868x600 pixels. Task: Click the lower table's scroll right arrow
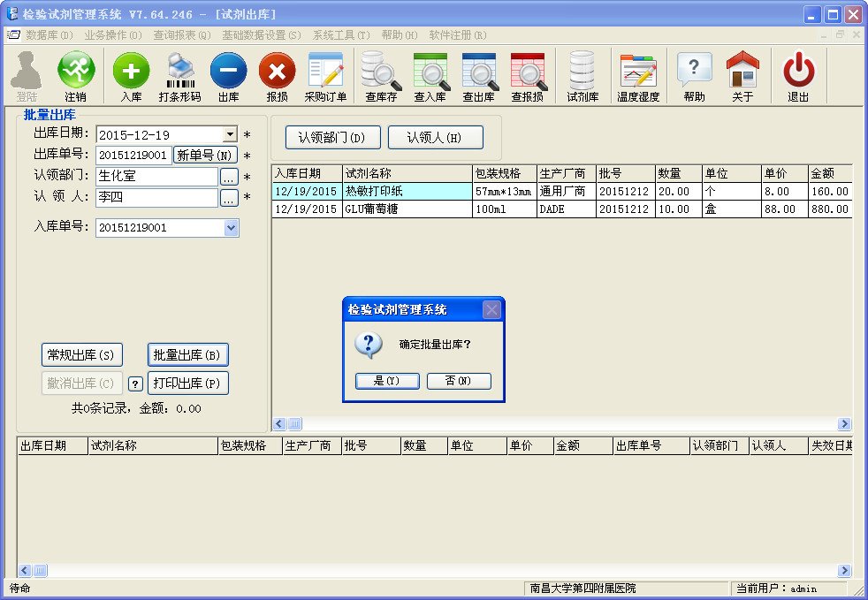click(843, 570)
